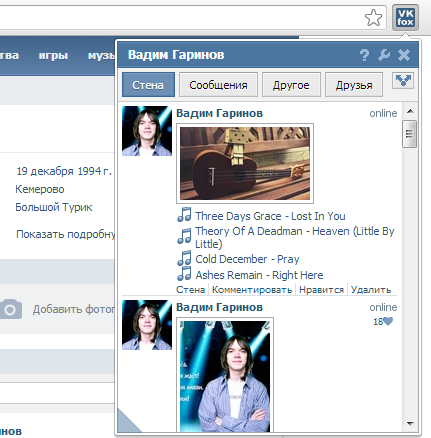This screenshot has width=431, height=438.
Task: Bookmark page with the star icon
Action: point(373,18)
